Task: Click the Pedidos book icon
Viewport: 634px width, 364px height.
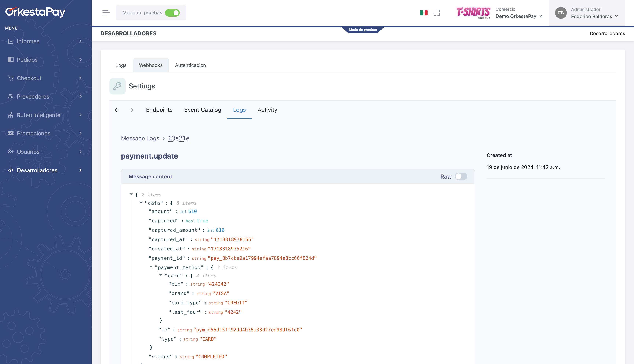Action: click(x=10, y=59)
